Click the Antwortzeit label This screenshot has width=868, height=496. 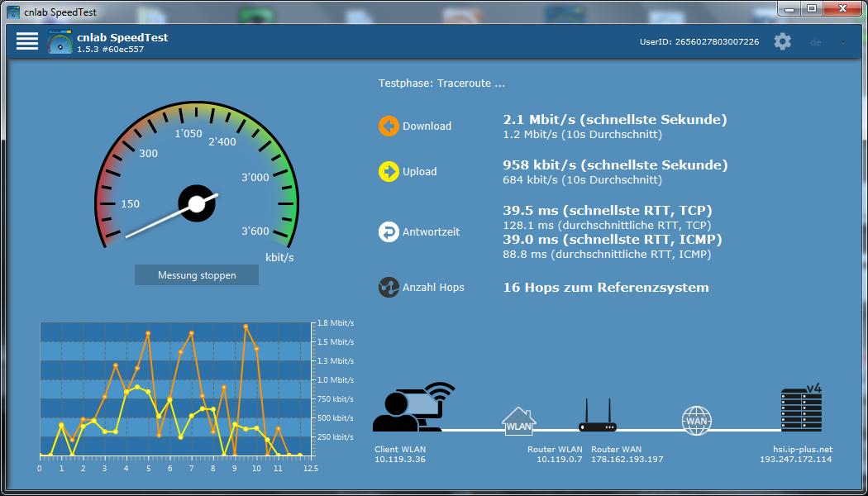[x=432, y=232]
